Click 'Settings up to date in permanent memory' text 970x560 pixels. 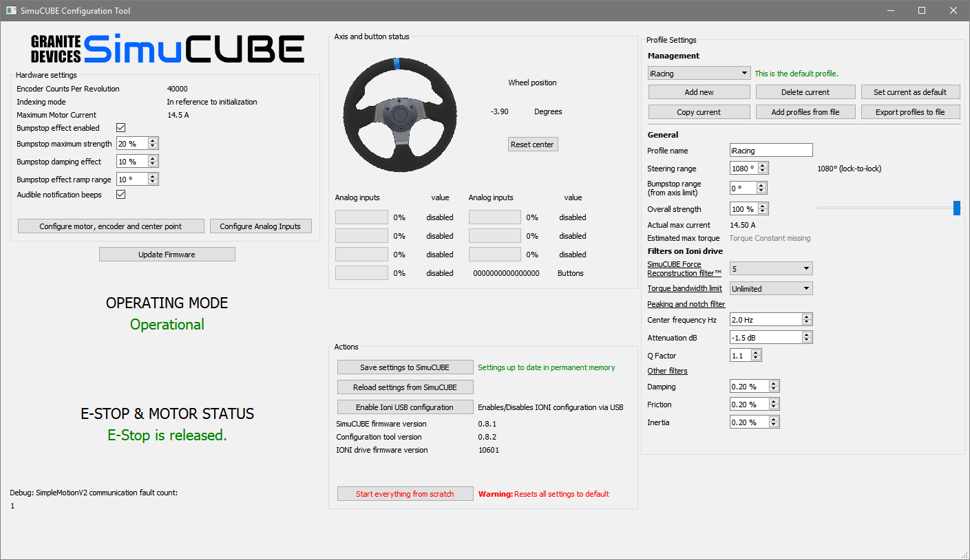(x=547, y=367)
